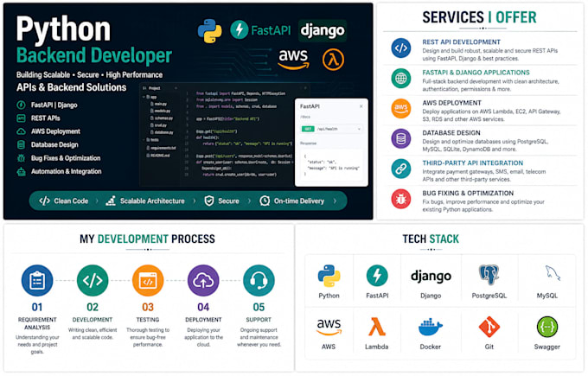
Task: Click the API icon beside banner 'REST APIs'
Action: (x=21, y=118)
